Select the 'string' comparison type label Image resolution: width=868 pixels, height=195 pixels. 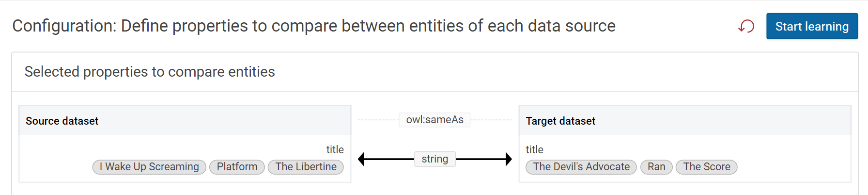tap(434, 159)
